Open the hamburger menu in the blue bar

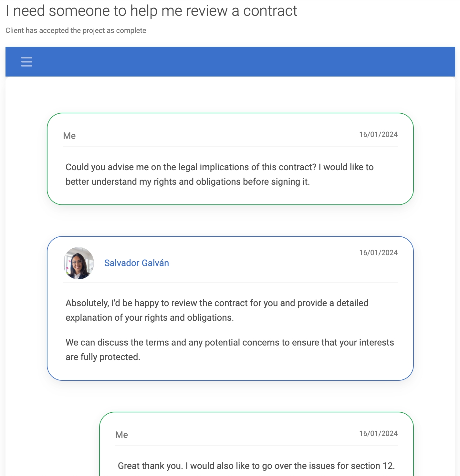coord(26,62)
